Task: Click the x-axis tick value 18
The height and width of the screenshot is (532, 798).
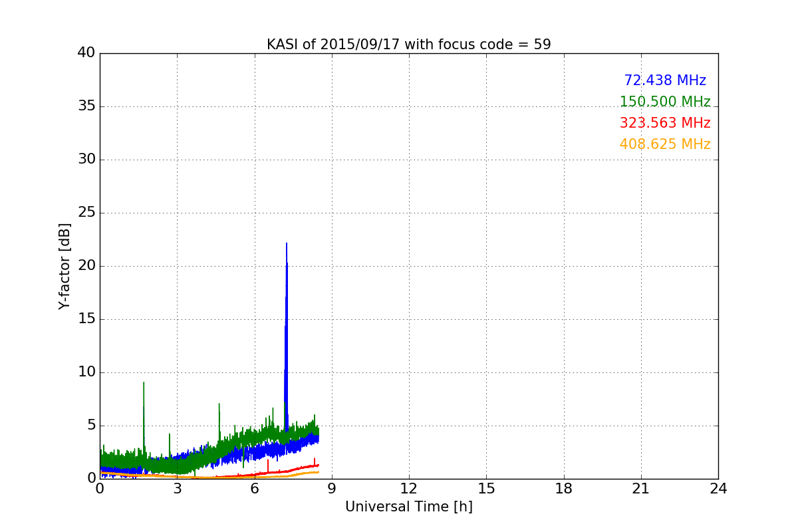Action: 564,489
